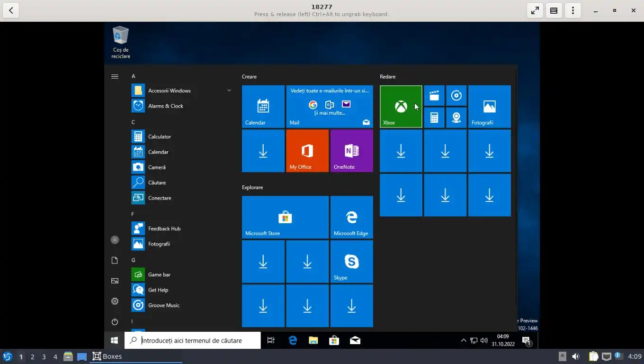
Task: Expand the Start menu hamburger button
Action: (x=115, y=76)
